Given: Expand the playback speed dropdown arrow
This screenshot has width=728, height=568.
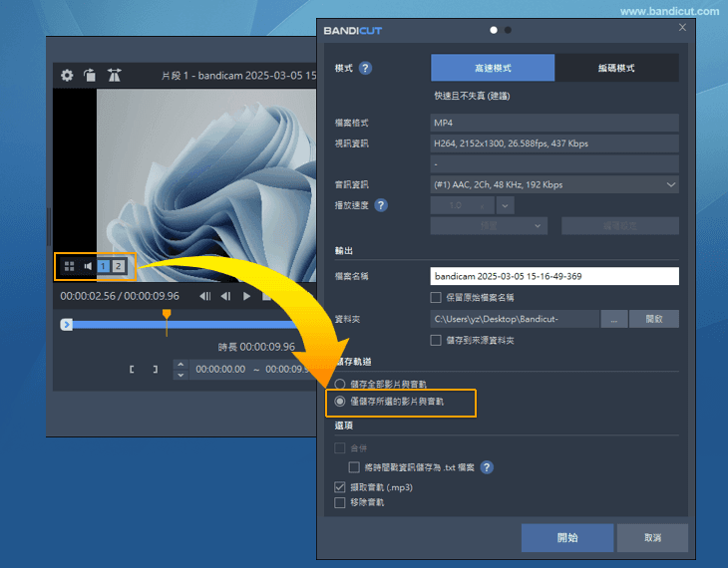Looking at the screenshot, I should point(506,205).
